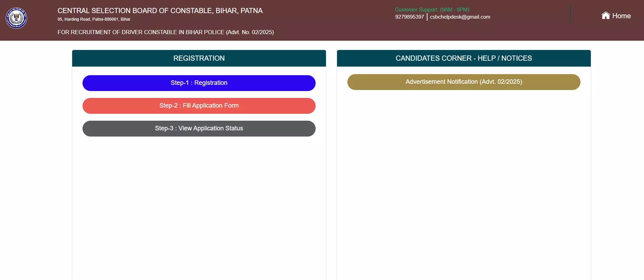Click the blank area below Step-3 button
The image size is (644, 280).
click(199, 207)
